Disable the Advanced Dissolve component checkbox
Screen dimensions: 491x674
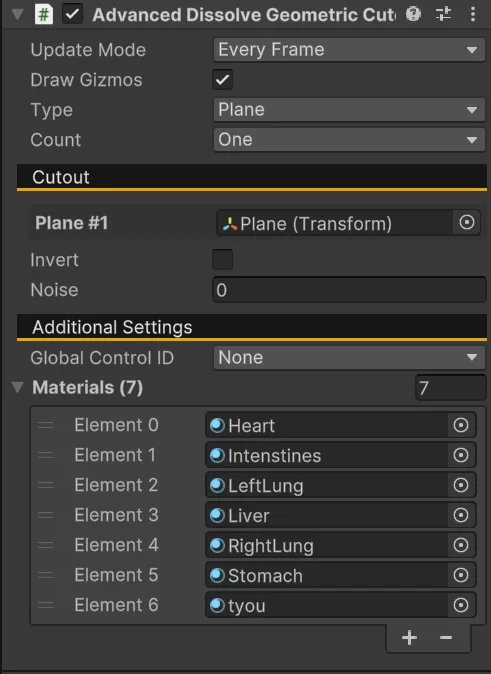72,14
